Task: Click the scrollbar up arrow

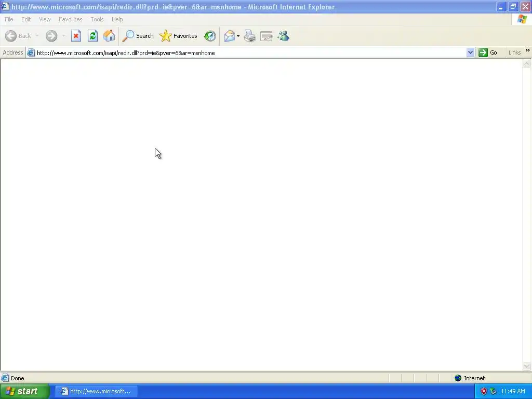Action: point(527,64)
